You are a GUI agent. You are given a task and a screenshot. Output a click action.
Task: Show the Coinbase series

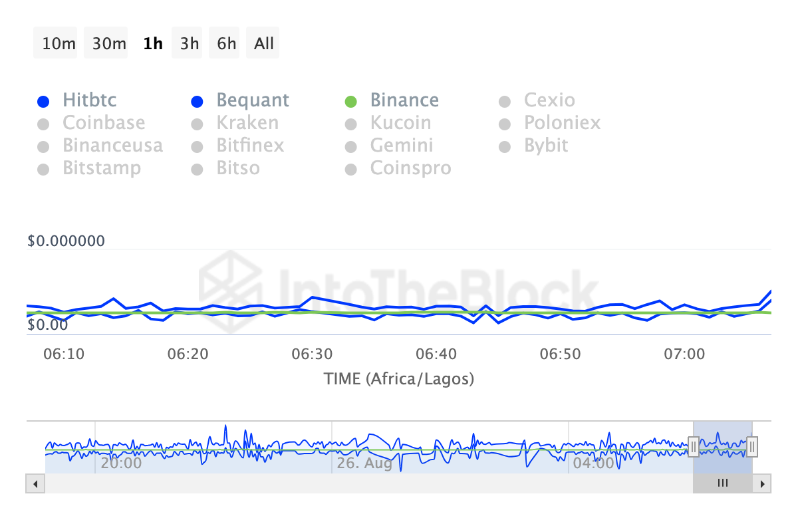pos(104,123)
